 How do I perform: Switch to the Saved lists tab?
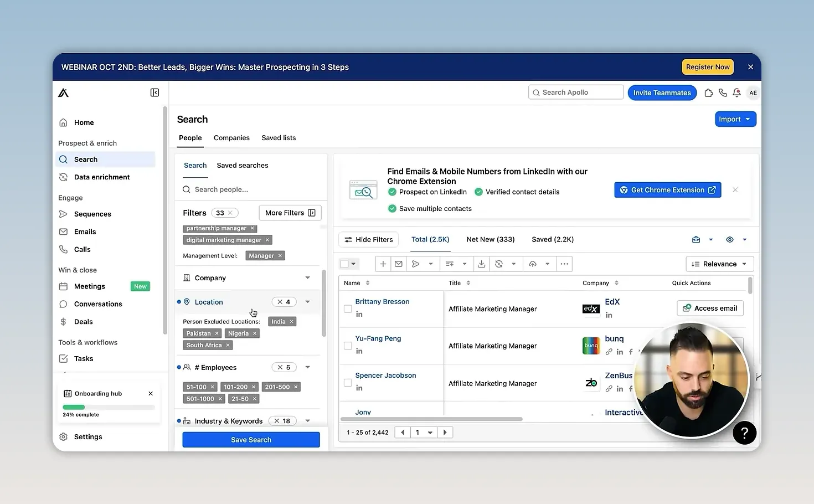click(x=279, y=138)
